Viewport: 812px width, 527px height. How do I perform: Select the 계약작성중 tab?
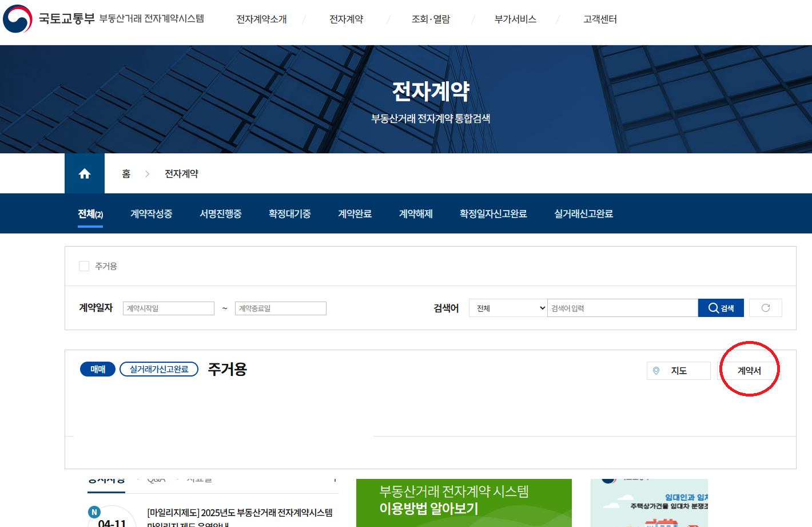152,214
